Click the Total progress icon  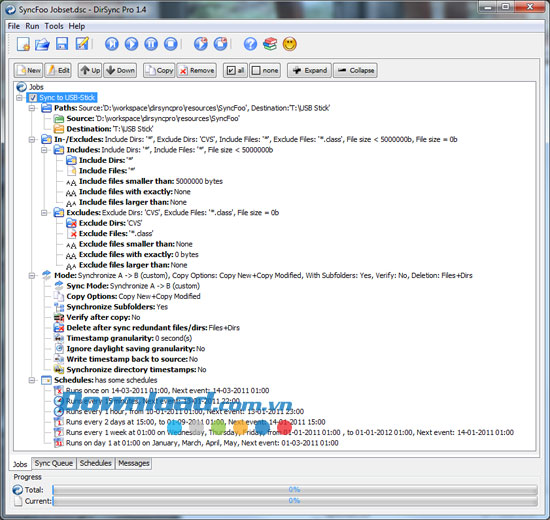18,490
